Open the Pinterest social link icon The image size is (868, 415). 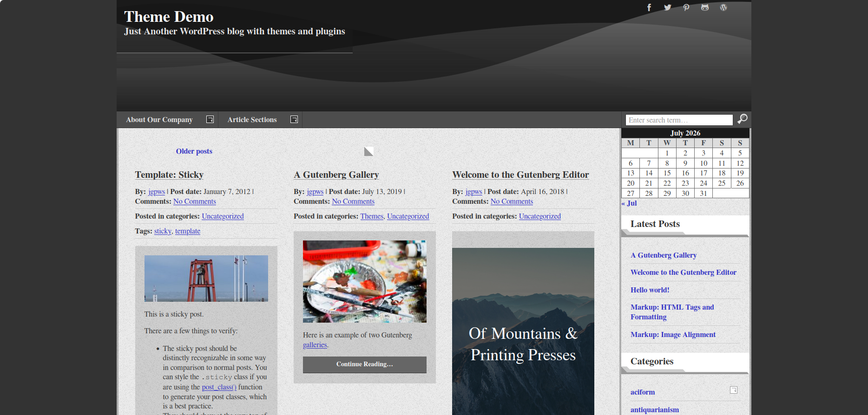686,7
